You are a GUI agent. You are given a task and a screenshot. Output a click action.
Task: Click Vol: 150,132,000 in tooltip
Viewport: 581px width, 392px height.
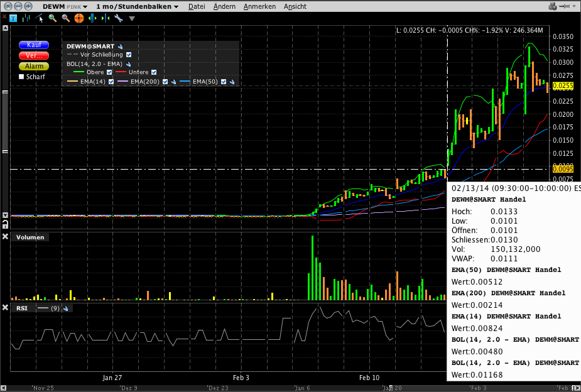(x=496, y=249)
